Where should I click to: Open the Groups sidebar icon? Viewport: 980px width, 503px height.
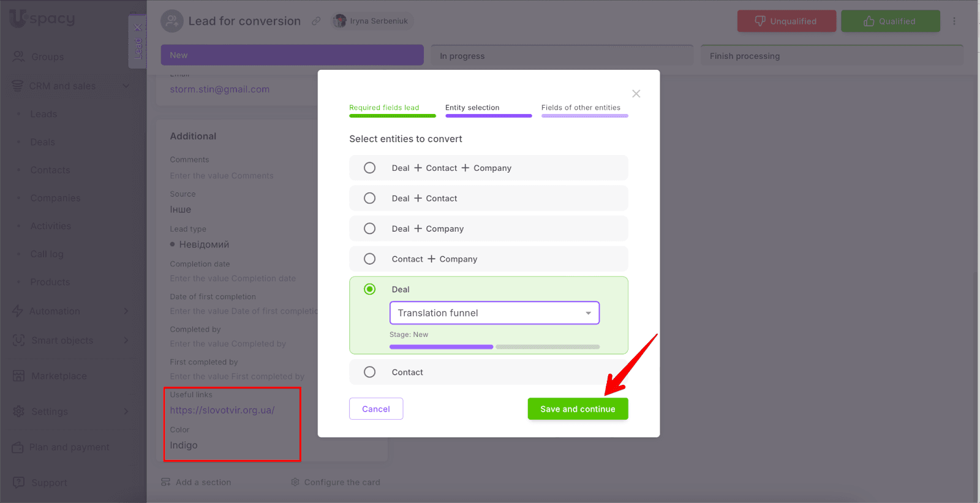click(19, 56)
